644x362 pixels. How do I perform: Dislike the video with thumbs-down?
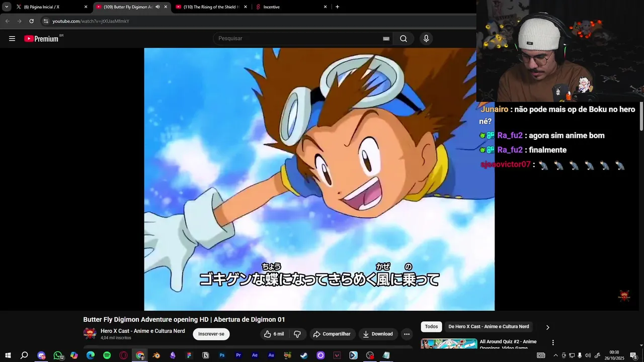pyautogui.click(x=297, y=334)
